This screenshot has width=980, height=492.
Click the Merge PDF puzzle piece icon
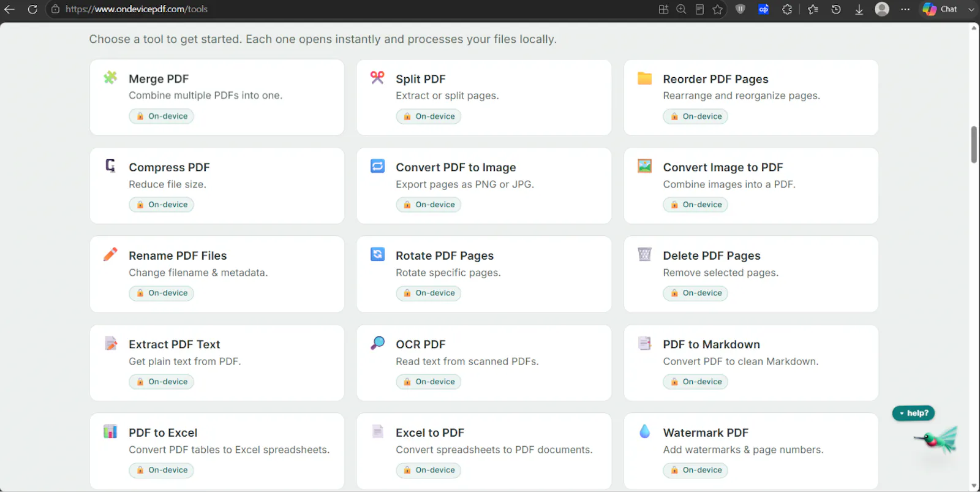coord(110,77)
